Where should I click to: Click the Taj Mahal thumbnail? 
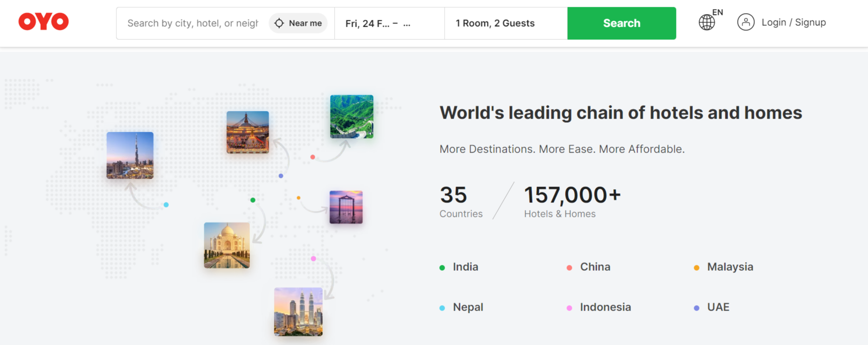227,245
